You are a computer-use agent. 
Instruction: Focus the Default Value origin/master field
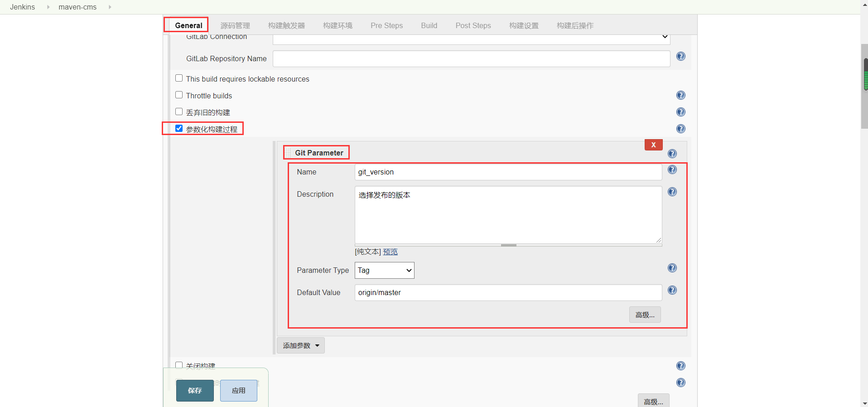(x=508, y=292)
